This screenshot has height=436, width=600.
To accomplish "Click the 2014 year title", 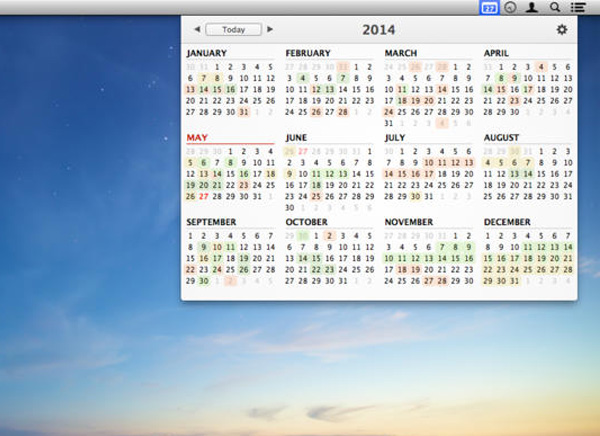I will pos(378,30).
